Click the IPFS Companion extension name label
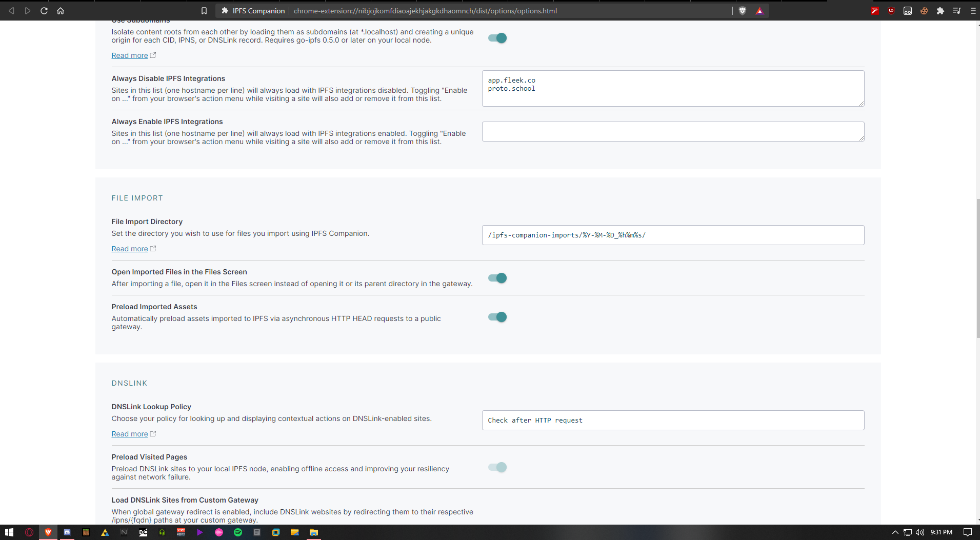Viewport: 980px width, 540px height. (258, 10)
